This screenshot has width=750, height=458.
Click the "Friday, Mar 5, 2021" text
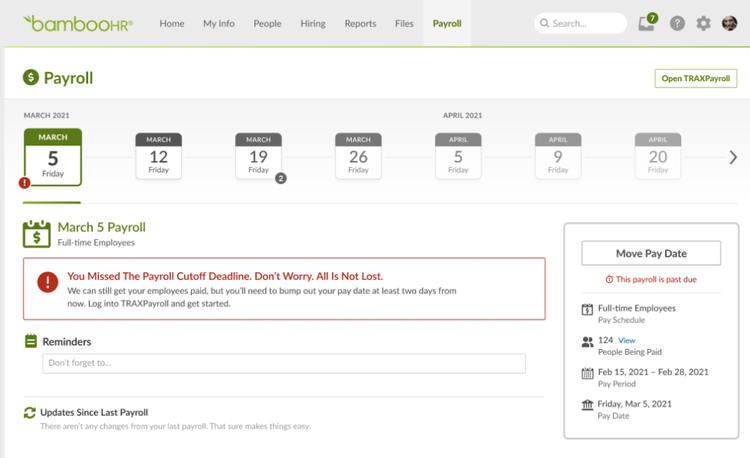634,404
